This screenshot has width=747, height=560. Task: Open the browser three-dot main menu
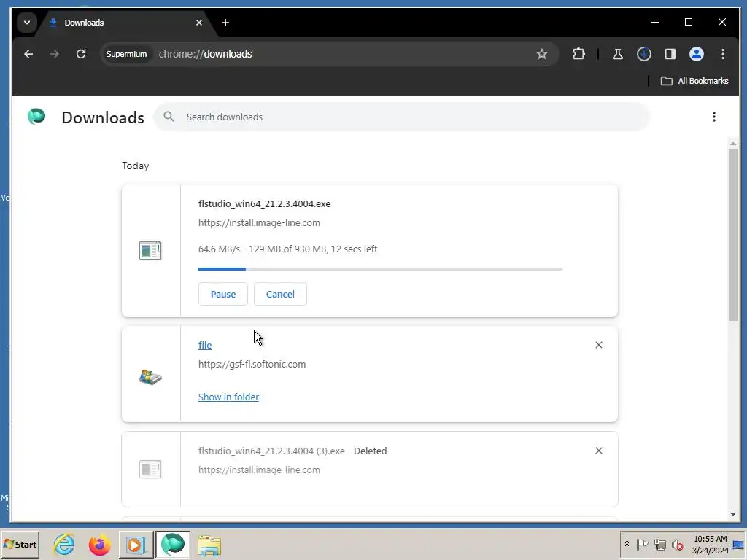(x=723, y=54)
